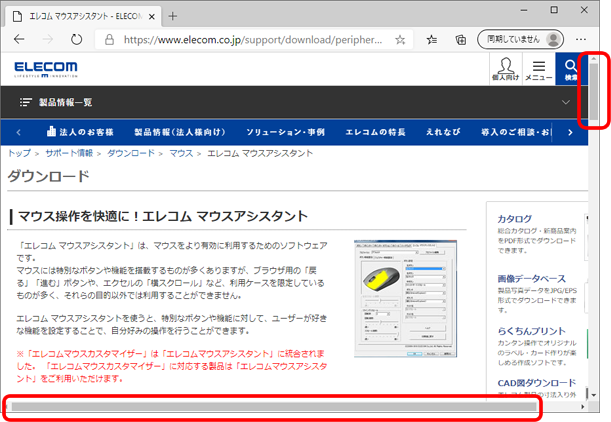Click the ELECOM logo
The image size is (611, 422).
coord(46,69)
